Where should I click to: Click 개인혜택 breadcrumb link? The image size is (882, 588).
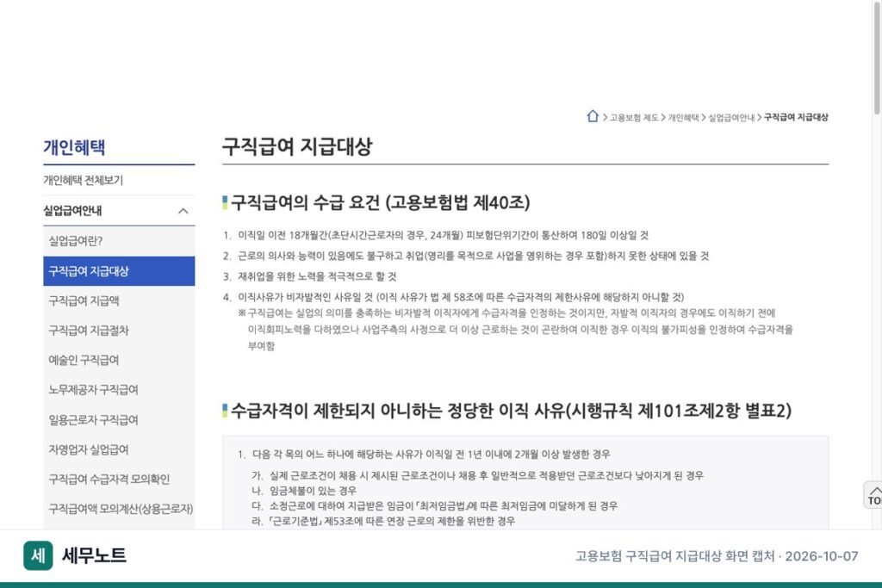[x=683, y=117]
